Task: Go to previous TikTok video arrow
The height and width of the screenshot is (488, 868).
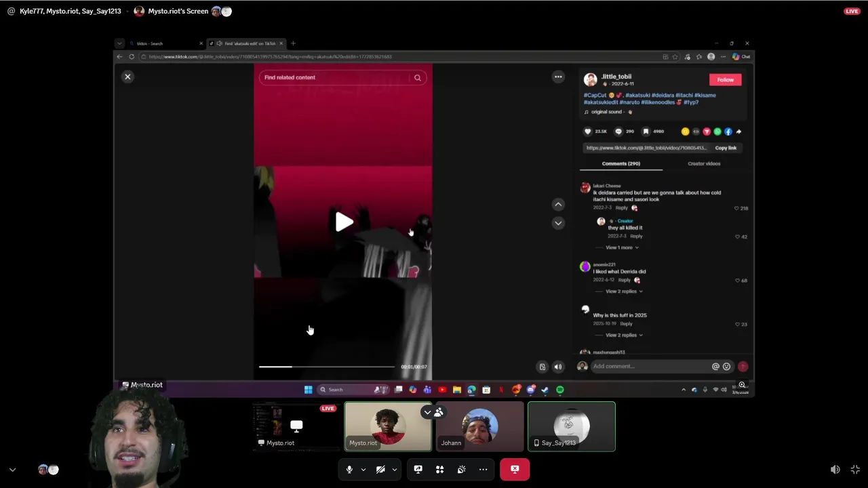Action: pyautogui.click(x=558, y=204)
